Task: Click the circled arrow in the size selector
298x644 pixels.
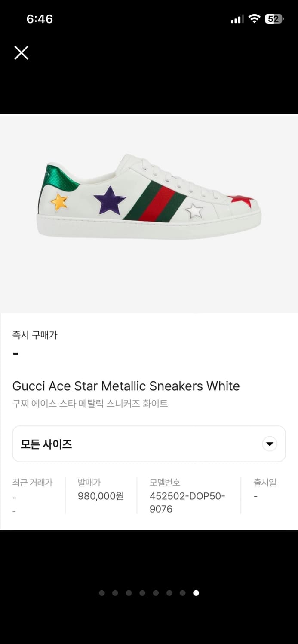Action: point(270,444)
